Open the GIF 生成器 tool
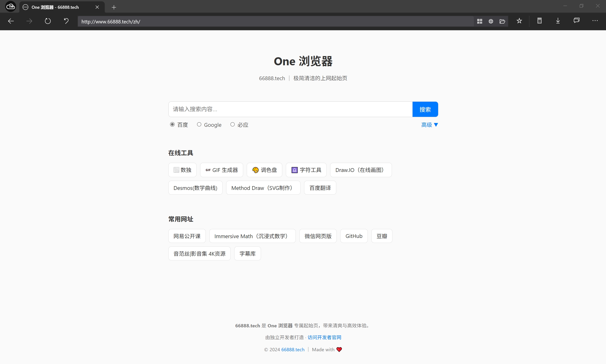The width and height of the screenshot is (606, 364). 221,170
